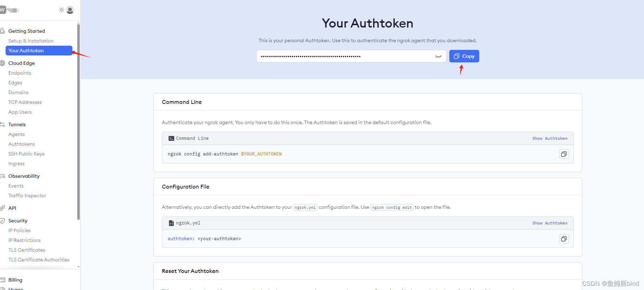Image resolution: width=644 pixels, height=290 pixels.
Task: Show Authtoken in the ngrok.yml block
Action: [x=550, y=223]
